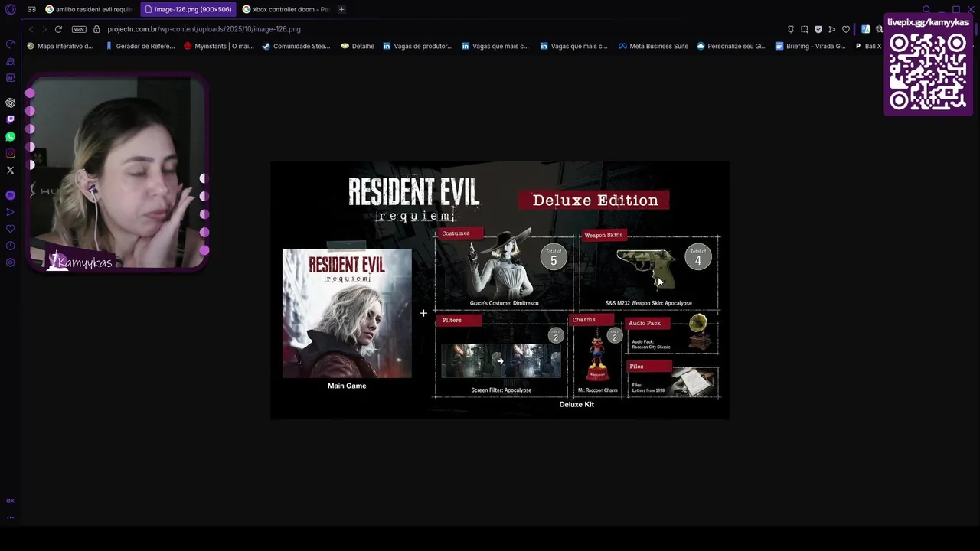Open Twitch in the sidebar
The height and width of the screenshot is (551, 980).
click(10, 119)
